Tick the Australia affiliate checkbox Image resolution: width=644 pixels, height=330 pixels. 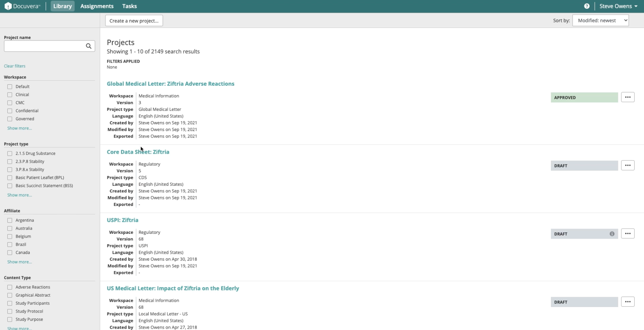click(10, 229)
